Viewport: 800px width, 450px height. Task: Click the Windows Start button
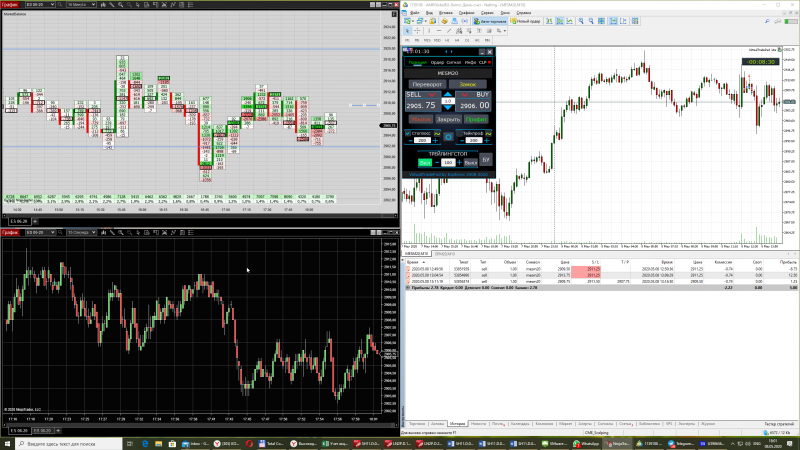[x=7, y=444]
